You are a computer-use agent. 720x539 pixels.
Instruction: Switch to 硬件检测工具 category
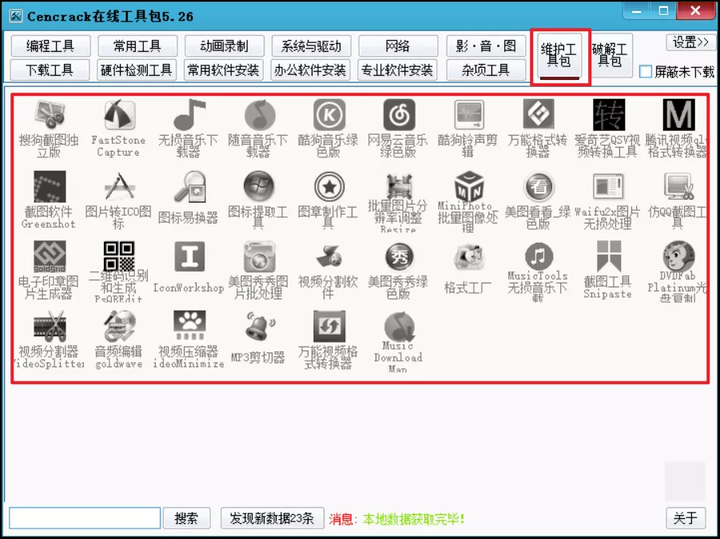click(x=136, y=70)
